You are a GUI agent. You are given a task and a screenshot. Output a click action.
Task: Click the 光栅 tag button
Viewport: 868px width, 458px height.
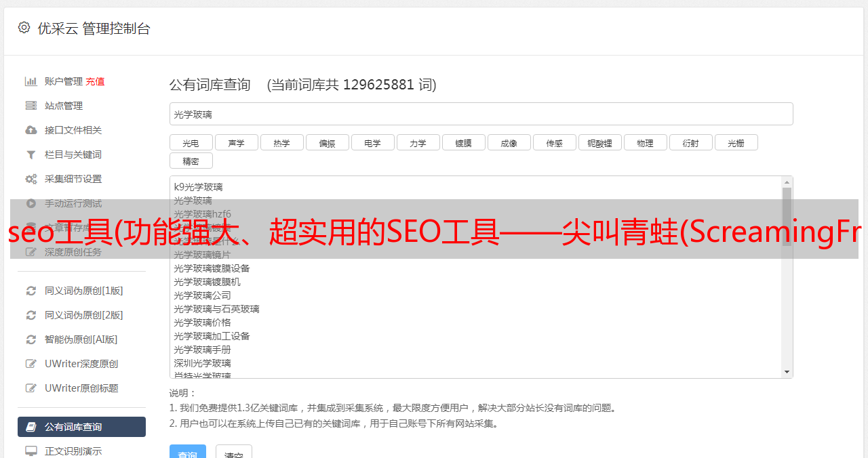click(736, 142)
